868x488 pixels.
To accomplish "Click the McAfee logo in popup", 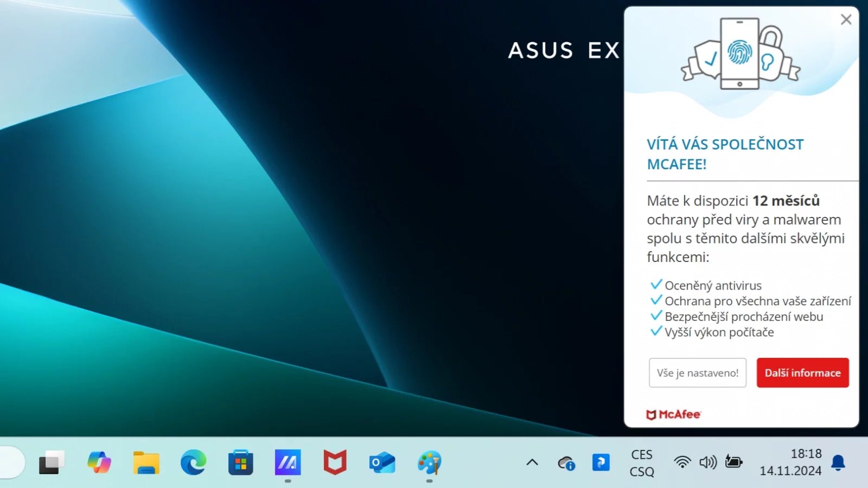I will click(x=674, y=414).
